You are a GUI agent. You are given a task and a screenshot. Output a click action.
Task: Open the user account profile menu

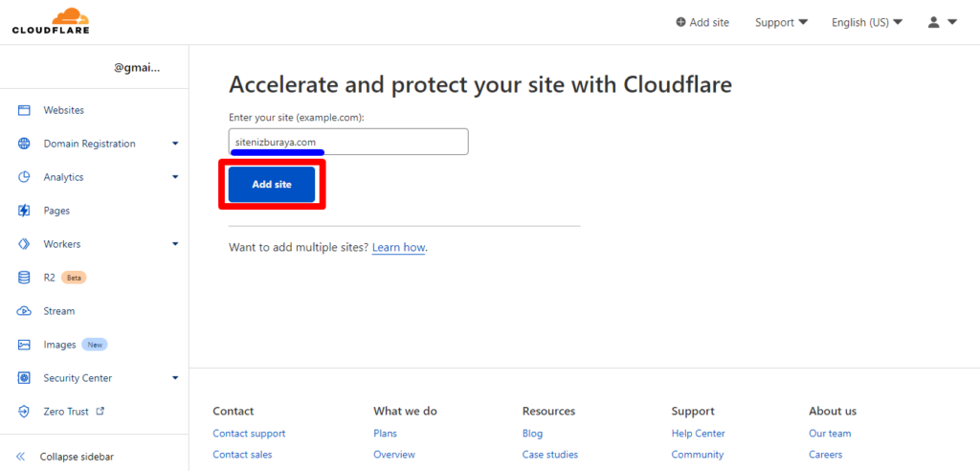942,22
